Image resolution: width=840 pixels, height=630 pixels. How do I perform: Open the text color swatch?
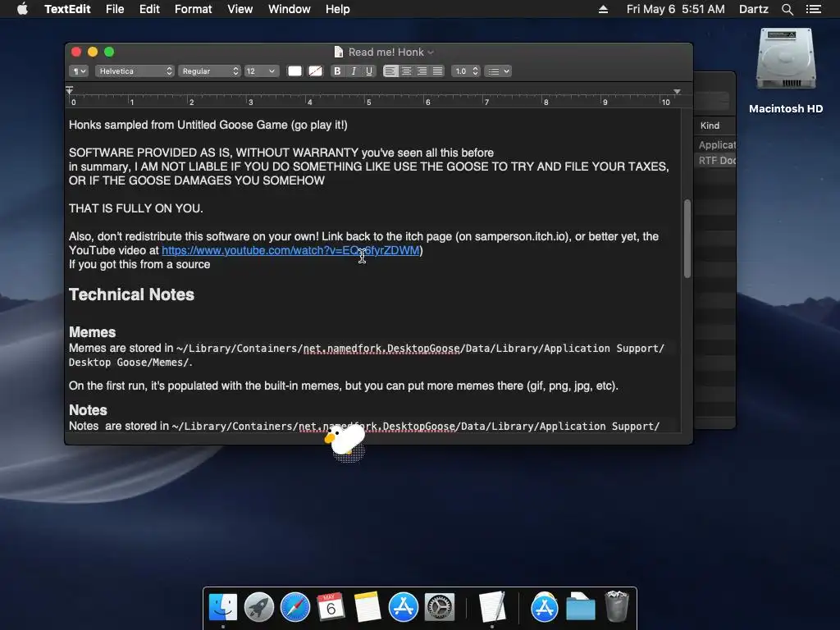coord(294,71)
